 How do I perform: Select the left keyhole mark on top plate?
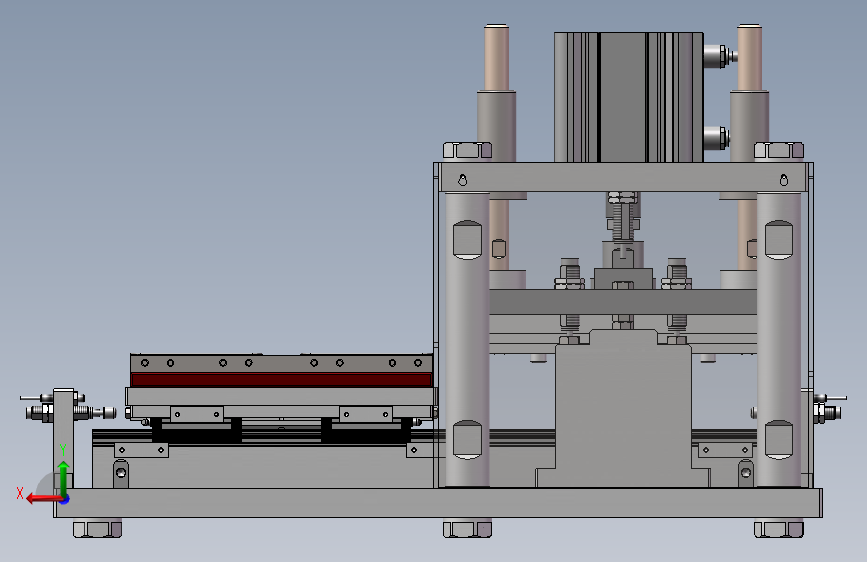pos(463,180)
